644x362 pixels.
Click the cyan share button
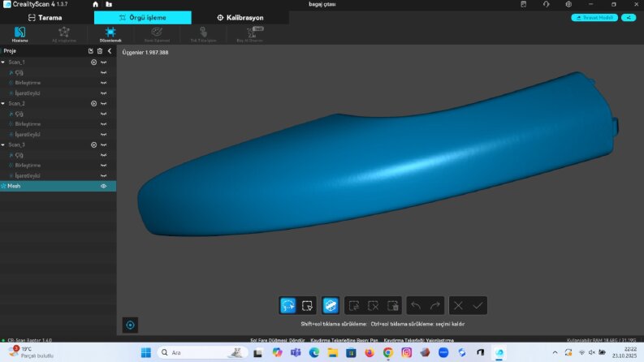[629, 18]
